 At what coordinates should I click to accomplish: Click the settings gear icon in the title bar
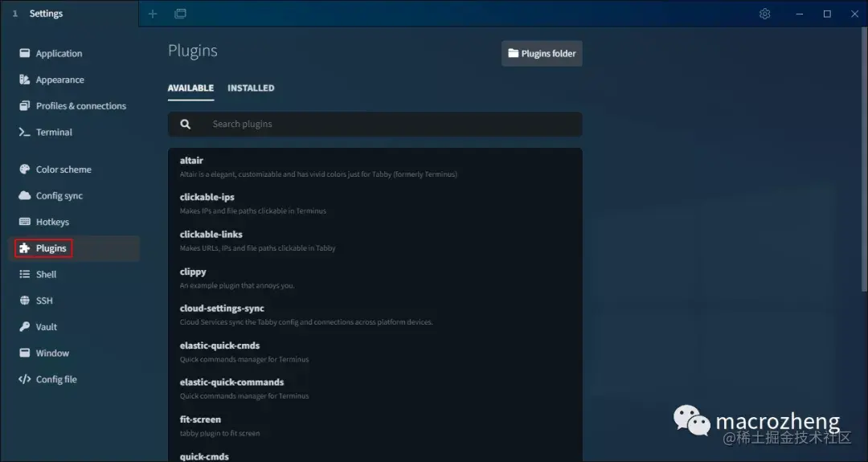click(764, 14)
